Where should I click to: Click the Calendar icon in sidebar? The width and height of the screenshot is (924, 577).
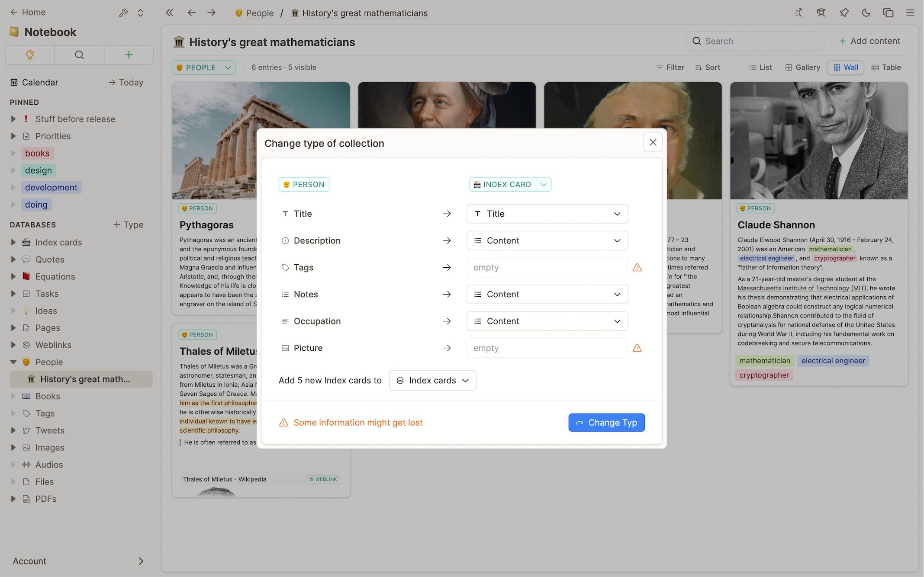pos(14,82)
